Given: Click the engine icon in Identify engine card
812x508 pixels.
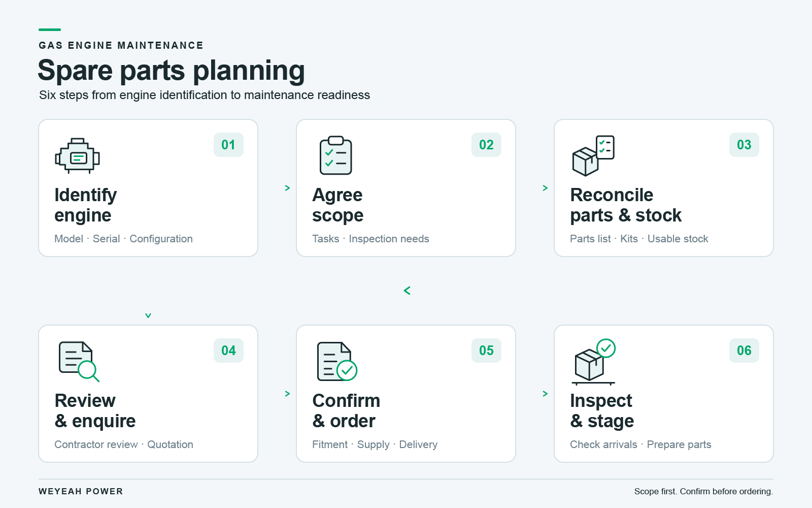Looking at the screenshot, I should (x=77, y=155).
